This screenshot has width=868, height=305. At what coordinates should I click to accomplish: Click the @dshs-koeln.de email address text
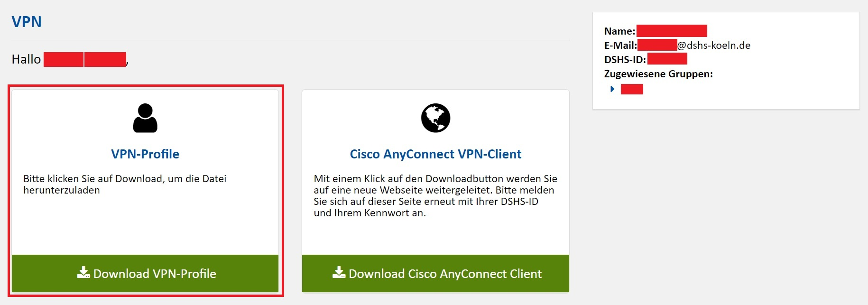point(714,46)
